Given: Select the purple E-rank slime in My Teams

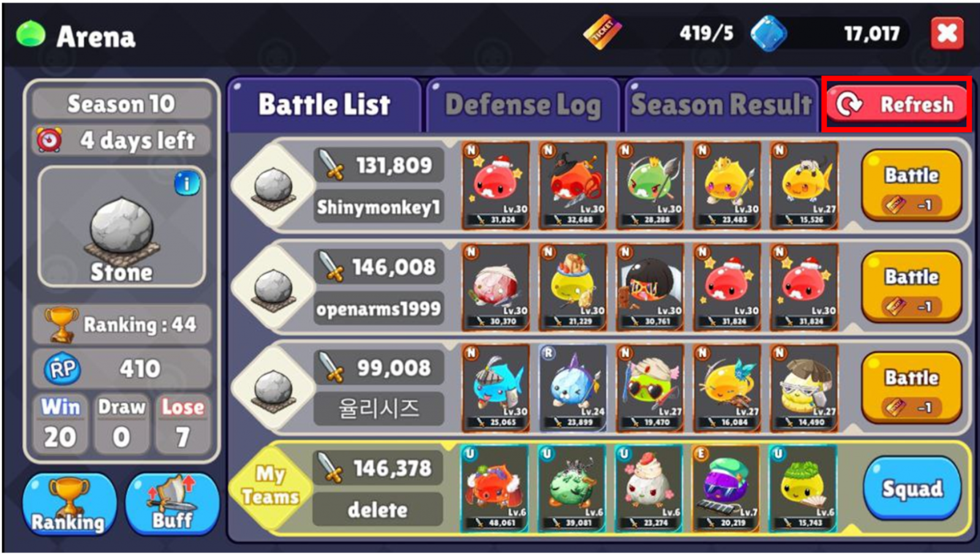Looking at the screenshot, I should (x=726, y=488).
